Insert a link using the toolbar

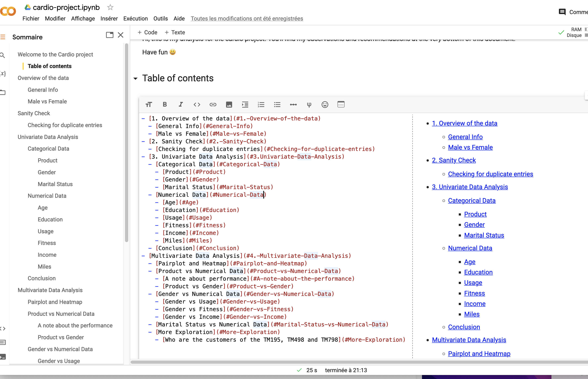click(x=213, y=104)
